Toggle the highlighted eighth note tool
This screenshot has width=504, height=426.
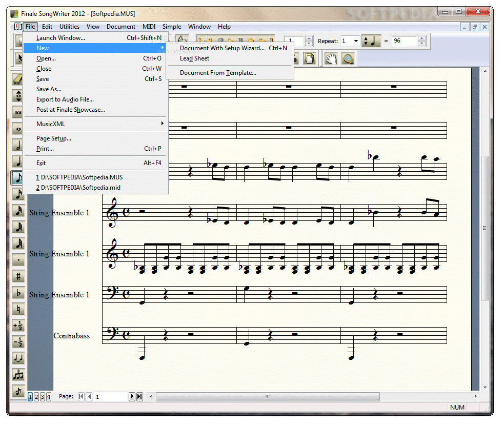tap(18, 178)
